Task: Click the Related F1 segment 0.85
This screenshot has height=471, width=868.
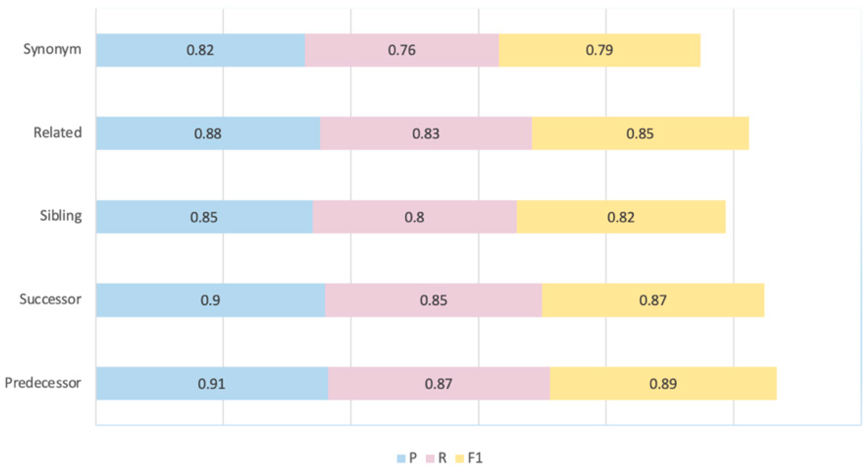Action: pyautogui.click(x=641, y=133)
